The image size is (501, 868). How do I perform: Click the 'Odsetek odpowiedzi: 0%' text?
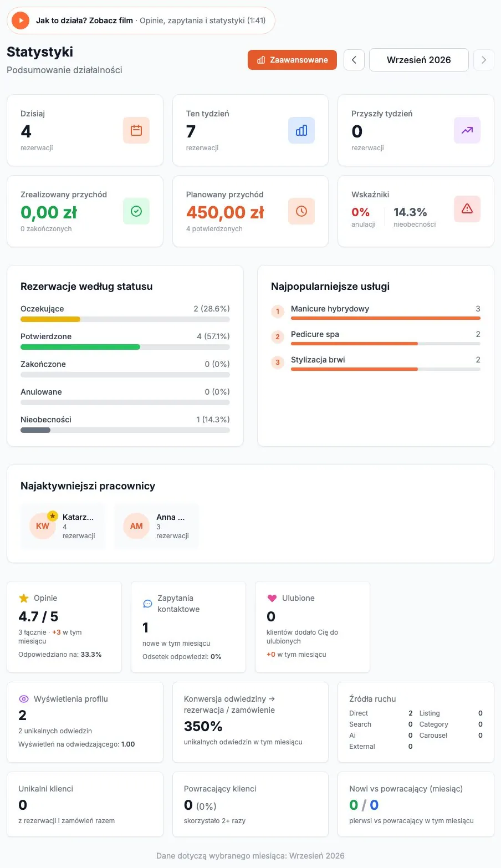click(x=182, y=657)
